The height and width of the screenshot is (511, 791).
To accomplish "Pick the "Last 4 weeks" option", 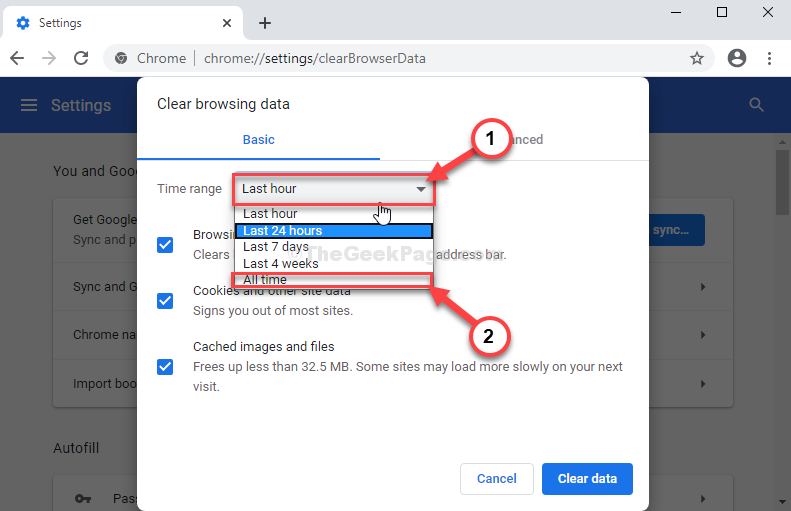I will [x=280, y=263].
